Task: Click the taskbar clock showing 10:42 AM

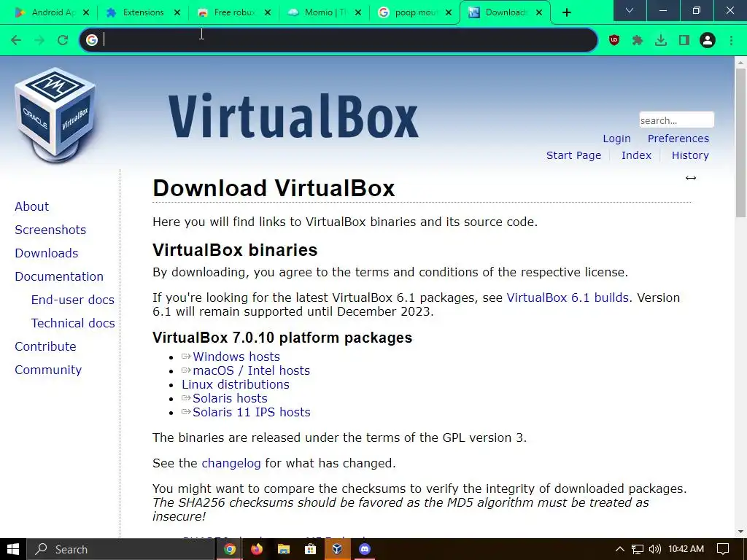Action: pyautogui.click(x=686, y=549)
